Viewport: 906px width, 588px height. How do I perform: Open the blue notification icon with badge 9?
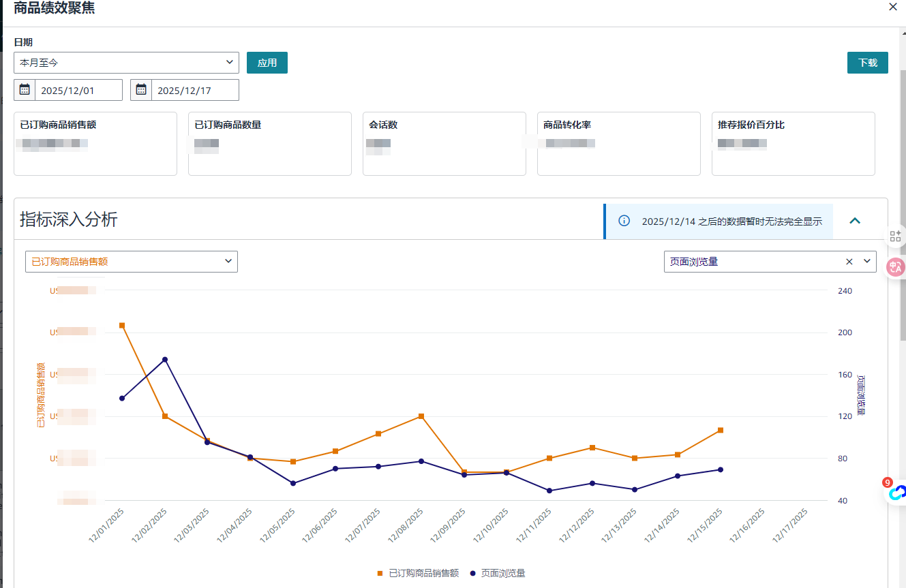(896, 492)
